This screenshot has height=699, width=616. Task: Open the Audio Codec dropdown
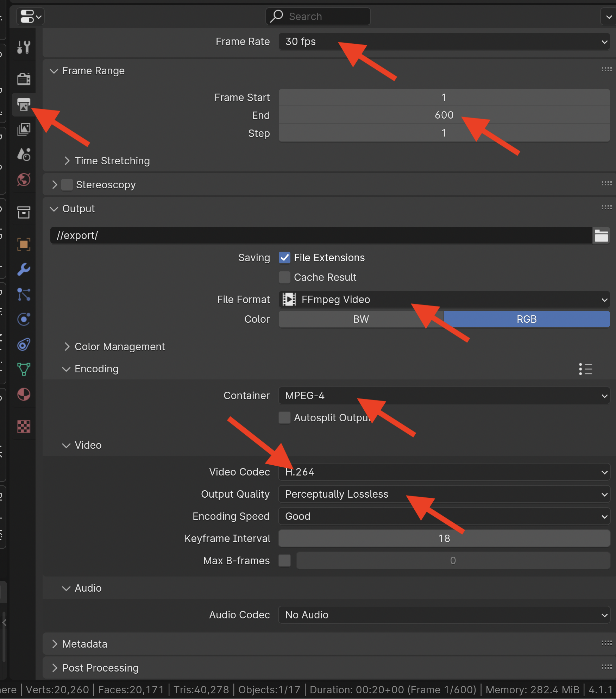click(444, 615)
